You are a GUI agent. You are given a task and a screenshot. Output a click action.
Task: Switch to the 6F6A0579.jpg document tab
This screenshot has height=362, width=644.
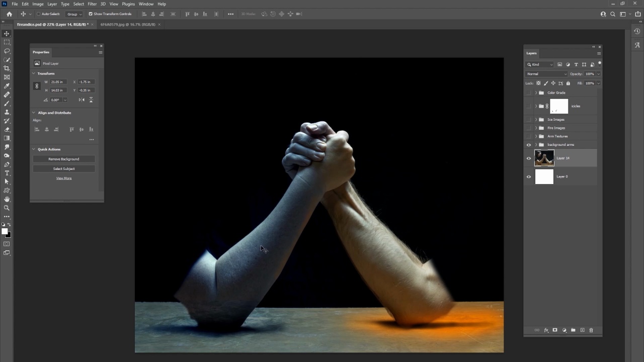(128, 24)
